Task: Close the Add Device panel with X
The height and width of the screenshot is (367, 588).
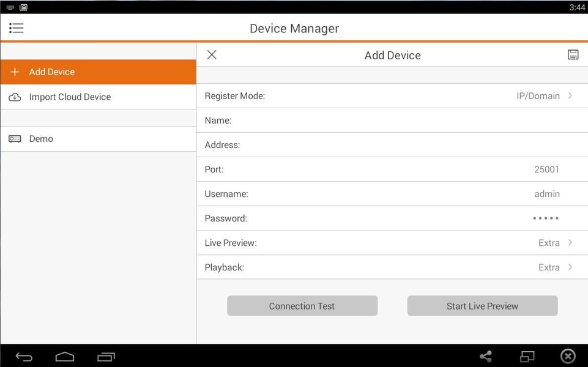Action: (212, 54)
